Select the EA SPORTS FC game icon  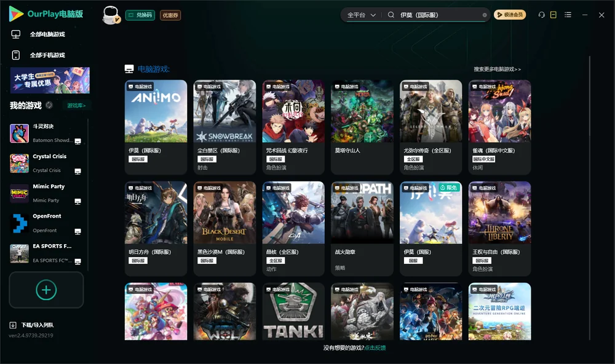click(19, 253)
